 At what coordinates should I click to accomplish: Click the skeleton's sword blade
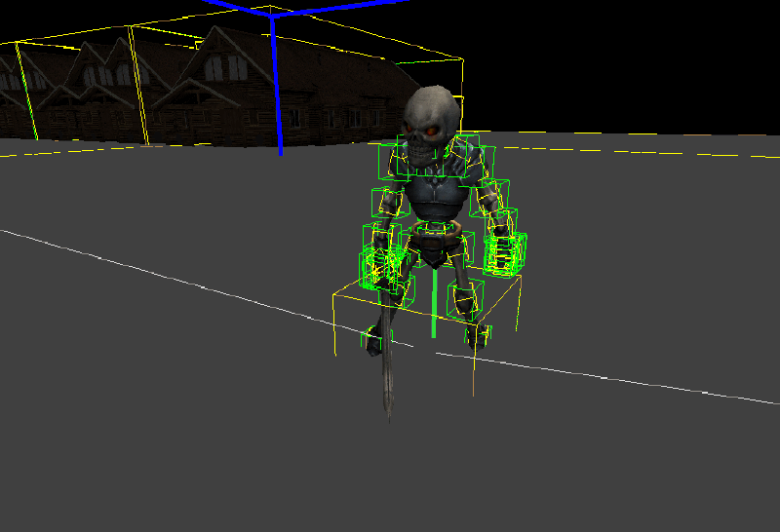point(388,358)
